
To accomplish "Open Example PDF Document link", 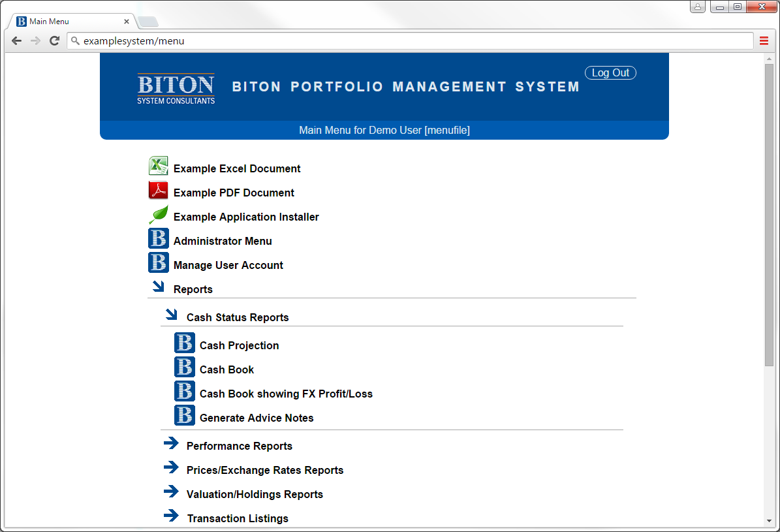I will click(x=234, y=193).
